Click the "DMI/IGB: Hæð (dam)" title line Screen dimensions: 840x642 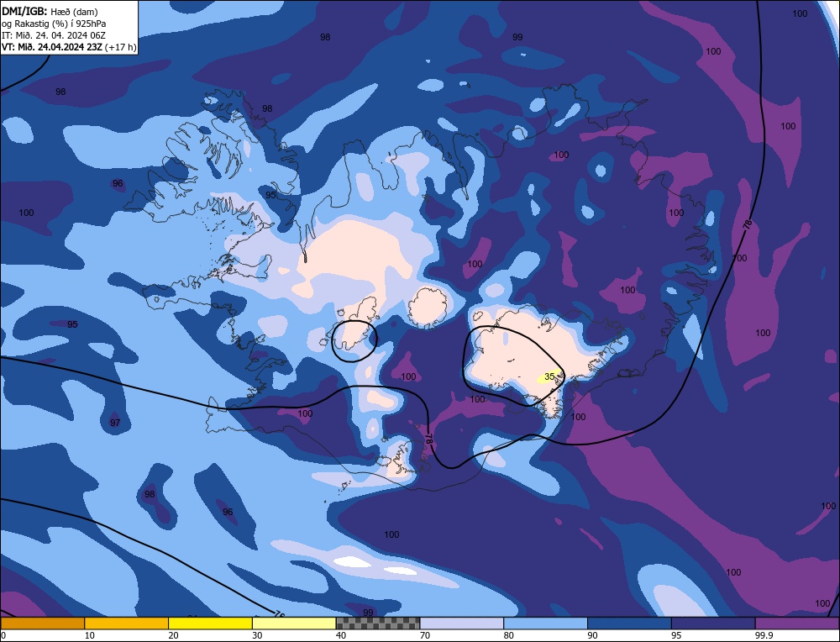click(x=50, y=11)
